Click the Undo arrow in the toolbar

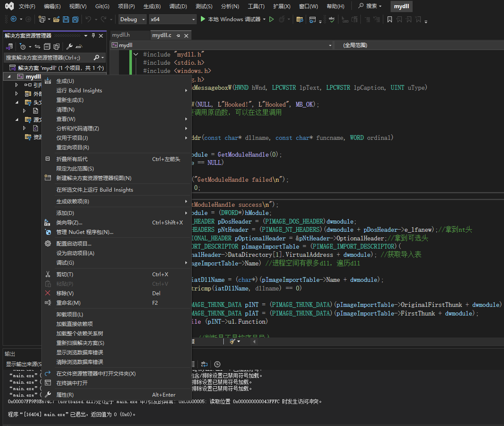click(x=88, y=19)
